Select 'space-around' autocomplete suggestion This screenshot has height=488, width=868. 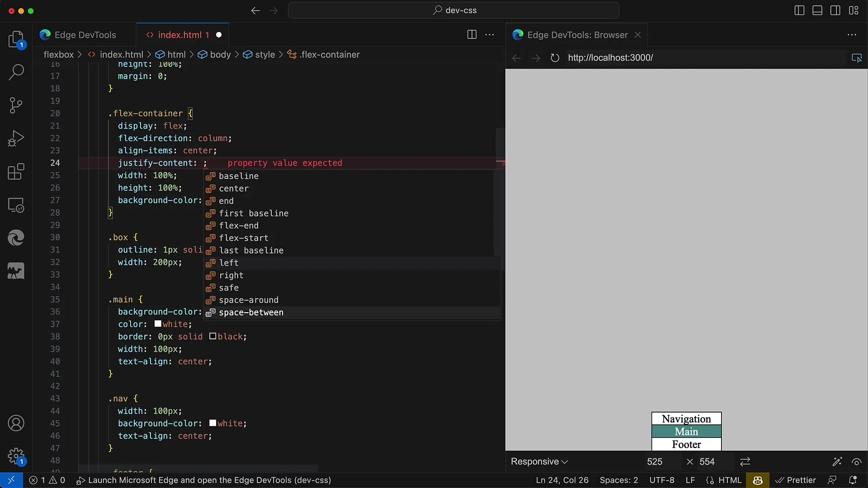248,300
